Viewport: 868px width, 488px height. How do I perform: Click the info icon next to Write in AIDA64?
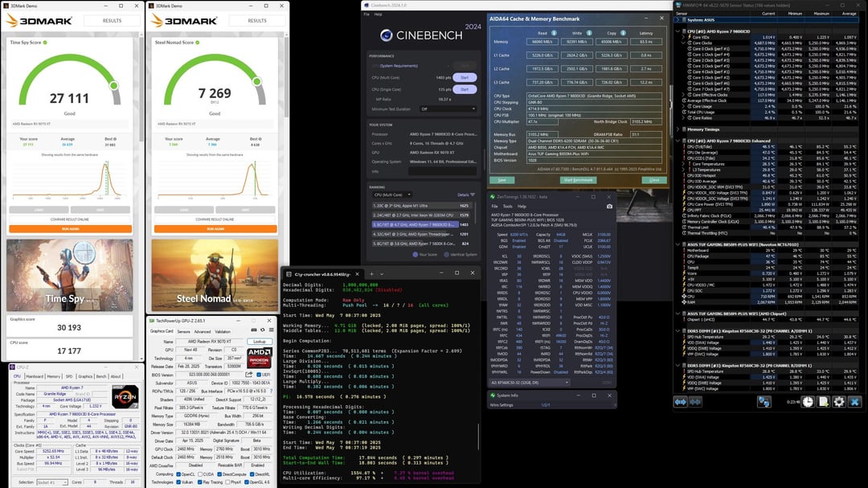(x=589, y=33)
